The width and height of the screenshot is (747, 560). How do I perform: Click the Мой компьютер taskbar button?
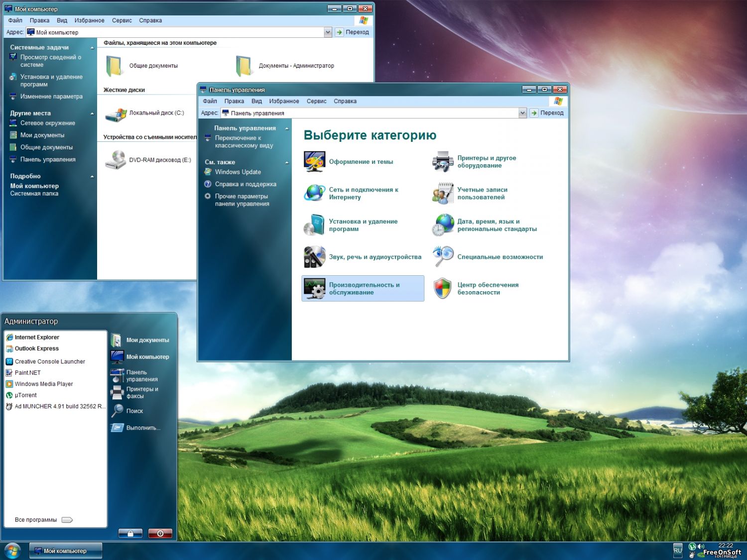[x=66, y=551]
